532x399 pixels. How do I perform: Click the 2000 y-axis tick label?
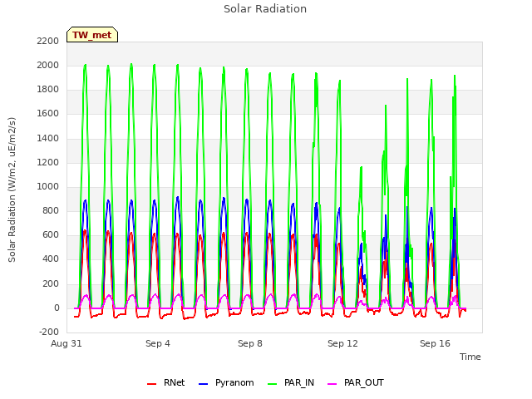(48, 65)
